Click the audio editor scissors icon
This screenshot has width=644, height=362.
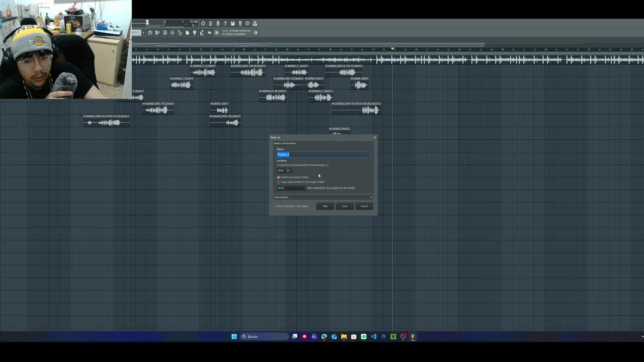tap(210, 23)
